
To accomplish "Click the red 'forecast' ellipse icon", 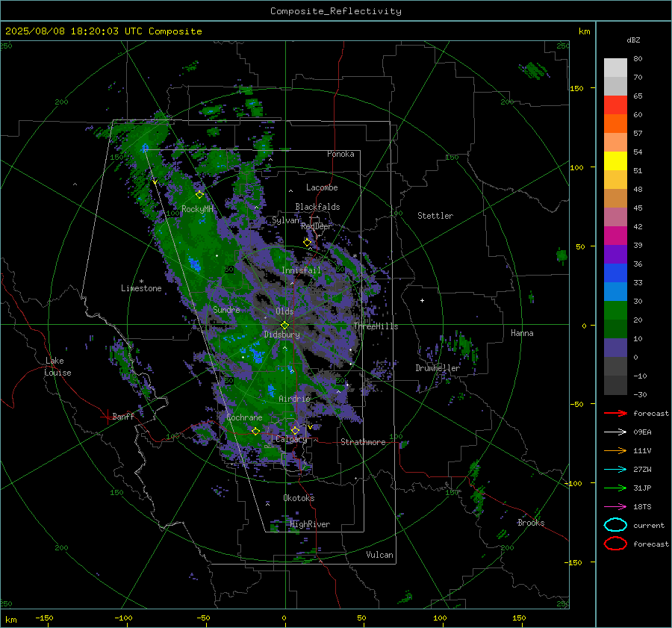I will 615,544.
